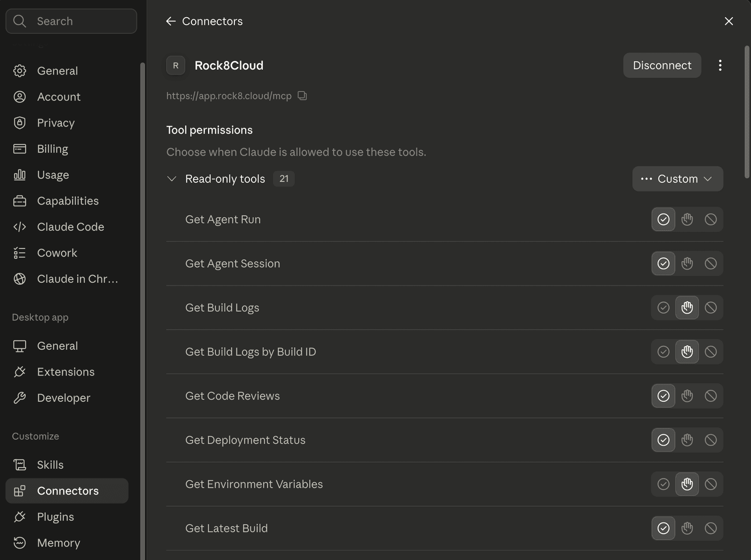Image resolution: width=751 pixels, height=560 pixels.
Task: Allow Get Latest Build always
Action: point(664,528)
